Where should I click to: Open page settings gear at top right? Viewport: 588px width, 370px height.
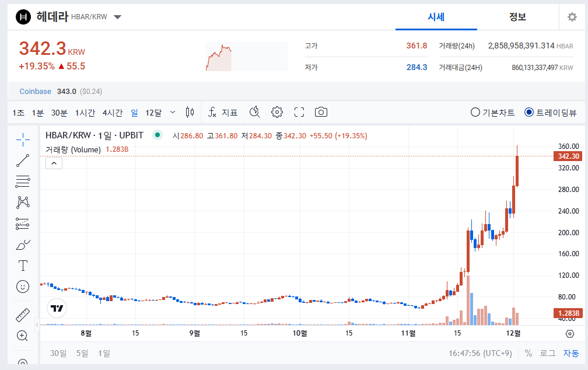click(572, 17)
